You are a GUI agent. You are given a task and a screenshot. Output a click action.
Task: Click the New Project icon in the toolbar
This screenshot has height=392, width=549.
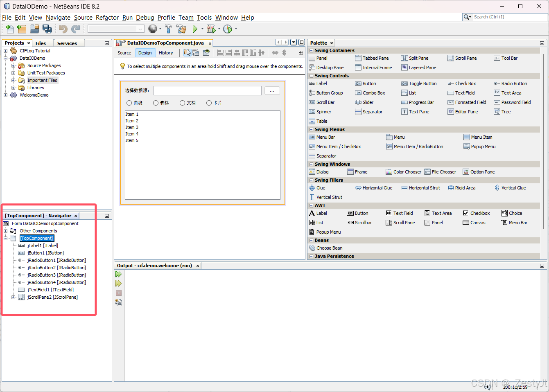(x=21, y=29)
